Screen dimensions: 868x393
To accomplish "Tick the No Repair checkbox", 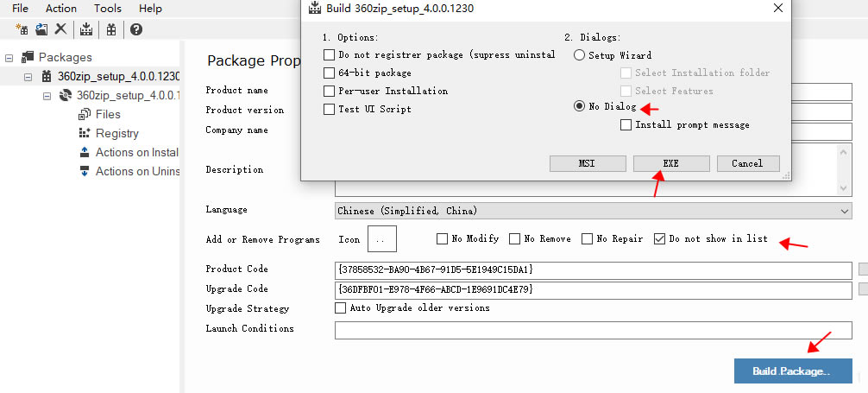I will [587, 239].
